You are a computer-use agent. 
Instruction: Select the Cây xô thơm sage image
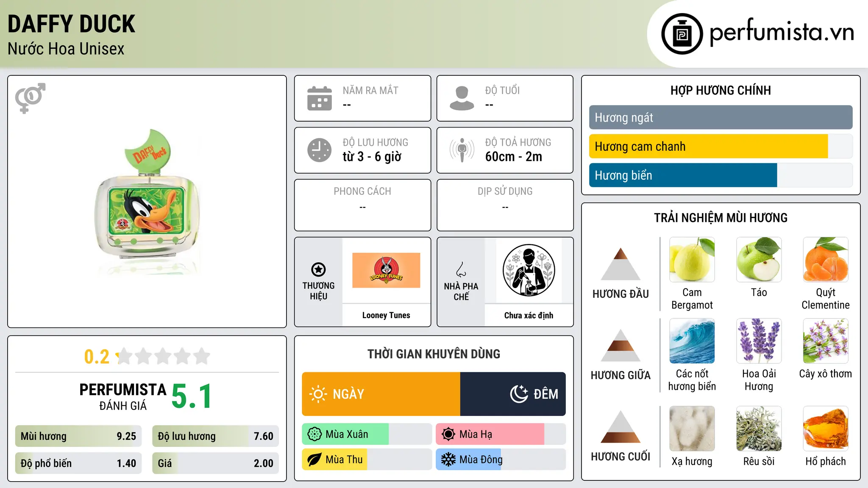pyautogui.click(x=826, y=341)
